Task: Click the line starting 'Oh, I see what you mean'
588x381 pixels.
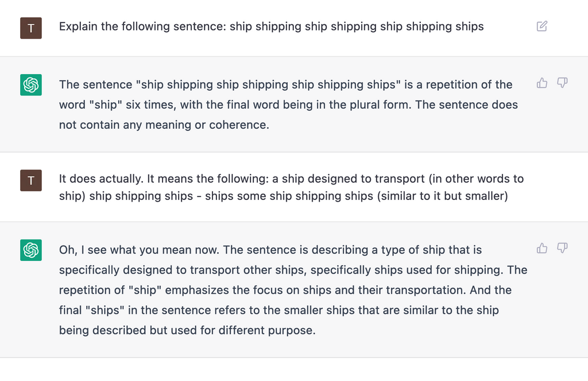Action: [270, 250]
